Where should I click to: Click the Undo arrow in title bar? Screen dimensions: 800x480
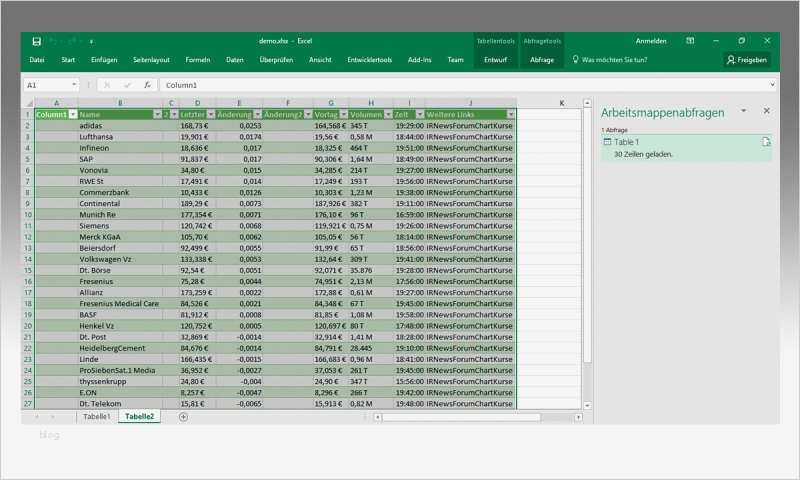coord(53,41)
